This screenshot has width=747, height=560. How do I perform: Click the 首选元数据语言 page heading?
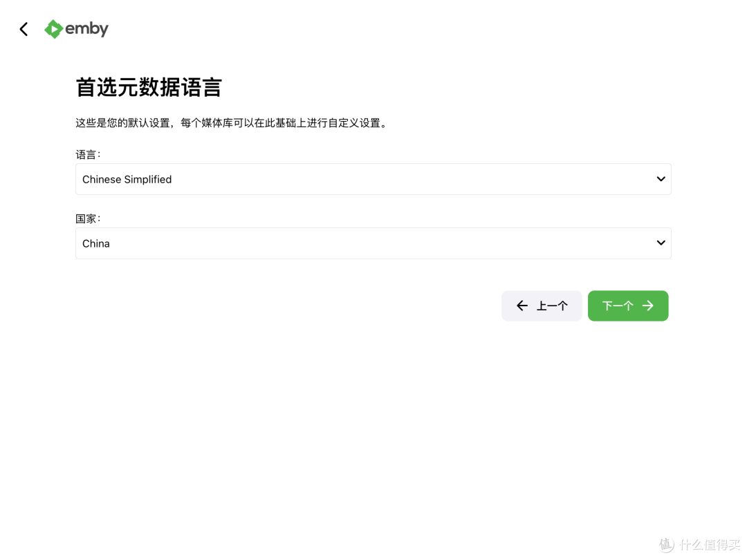point(149,87)
